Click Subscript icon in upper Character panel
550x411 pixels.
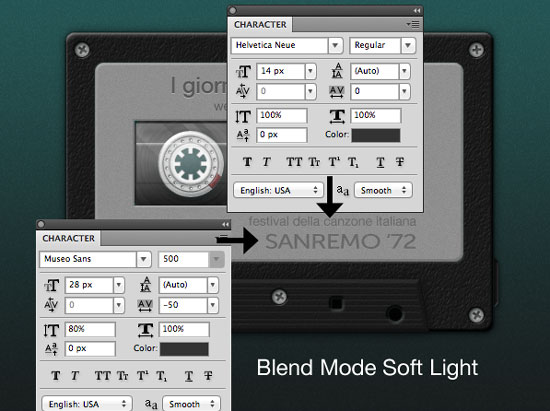point(353,162)
